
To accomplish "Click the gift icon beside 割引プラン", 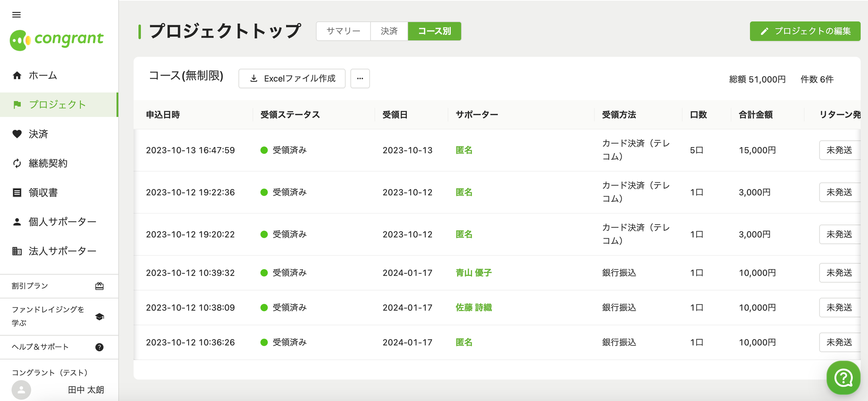I will click(x=100, y=286).
